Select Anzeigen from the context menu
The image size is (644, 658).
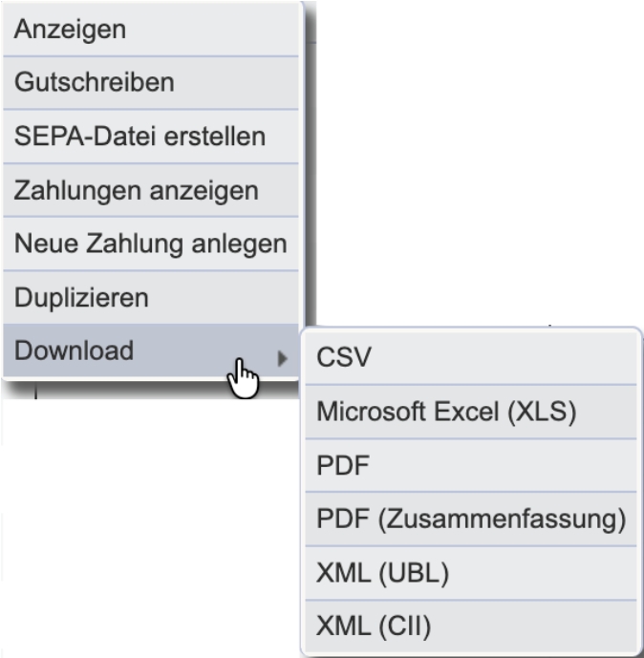coord(151,30)
